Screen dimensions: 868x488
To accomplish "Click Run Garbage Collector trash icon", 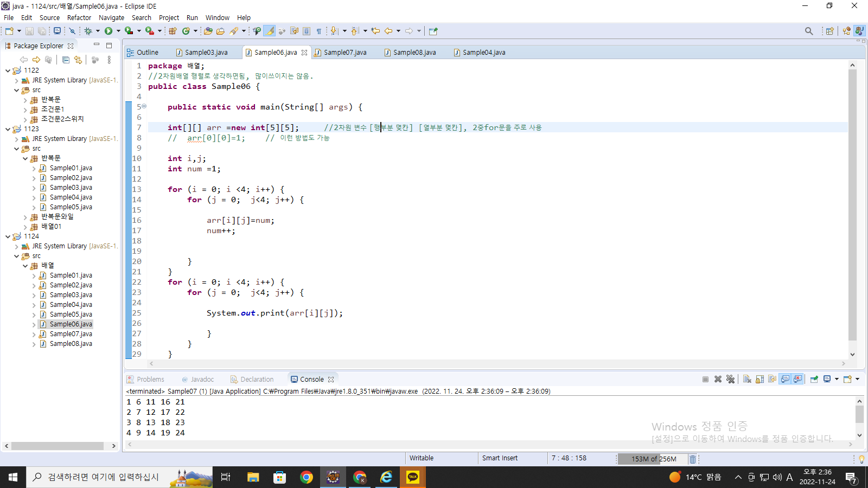I will tap(693, 459).
